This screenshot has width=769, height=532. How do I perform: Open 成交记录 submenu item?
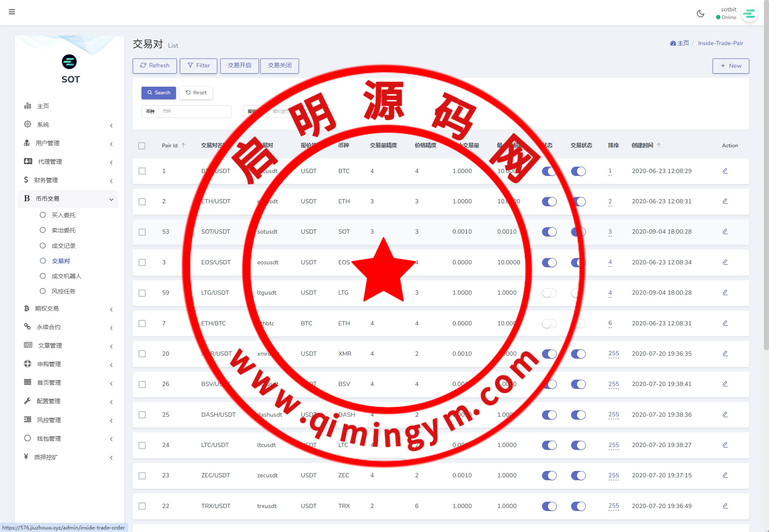[x=64, y=246]
